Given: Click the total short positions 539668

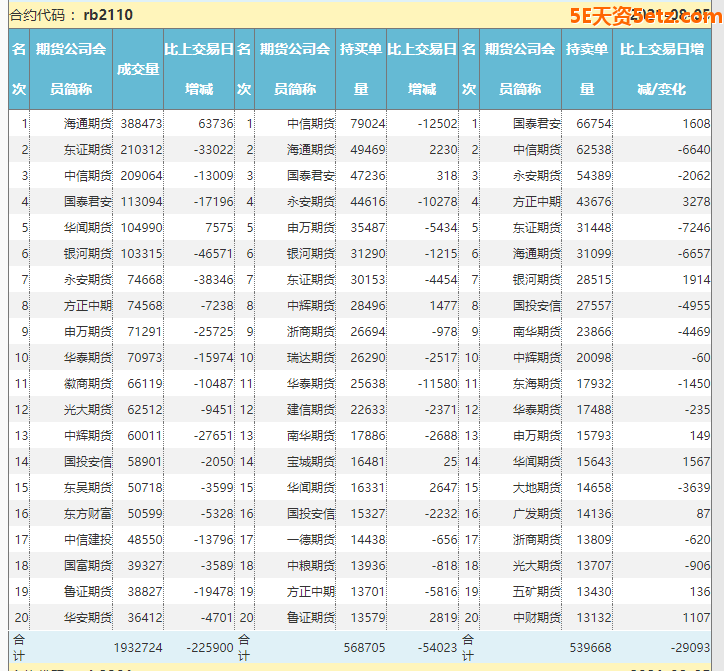Looking at the screenshot, I should 589,648.
